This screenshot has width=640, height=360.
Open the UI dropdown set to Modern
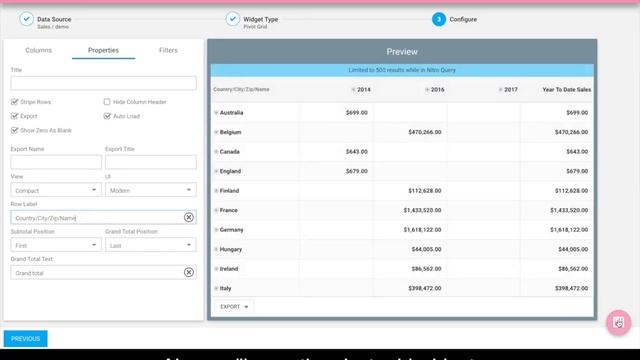click(x=151, y=190)
